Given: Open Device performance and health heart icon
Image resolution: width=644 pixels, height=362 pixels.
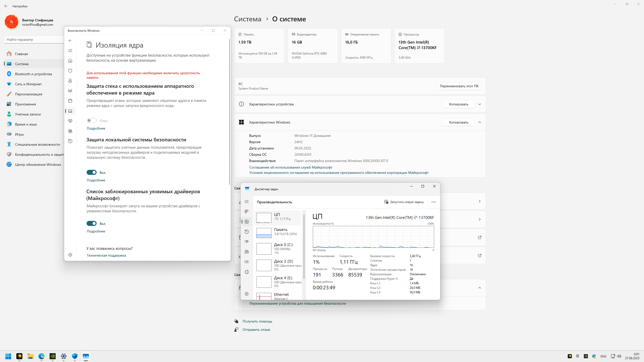Looking at the screenshot, I should [x=70, y=121].
